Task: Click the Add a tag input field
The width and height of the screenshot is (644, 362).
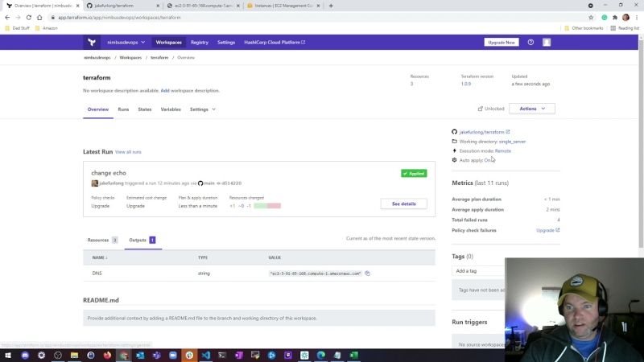Action: point(478,271)
